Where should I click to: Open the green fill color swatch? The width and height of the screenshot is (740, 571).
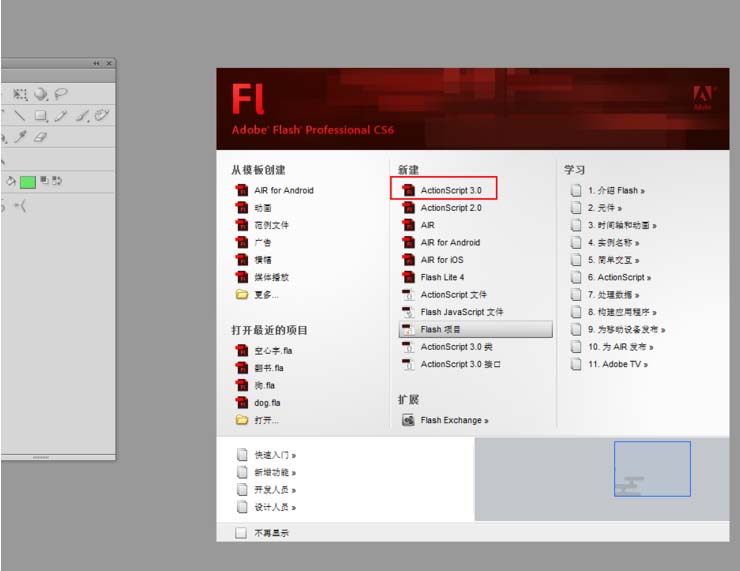[x=28, y=182]
